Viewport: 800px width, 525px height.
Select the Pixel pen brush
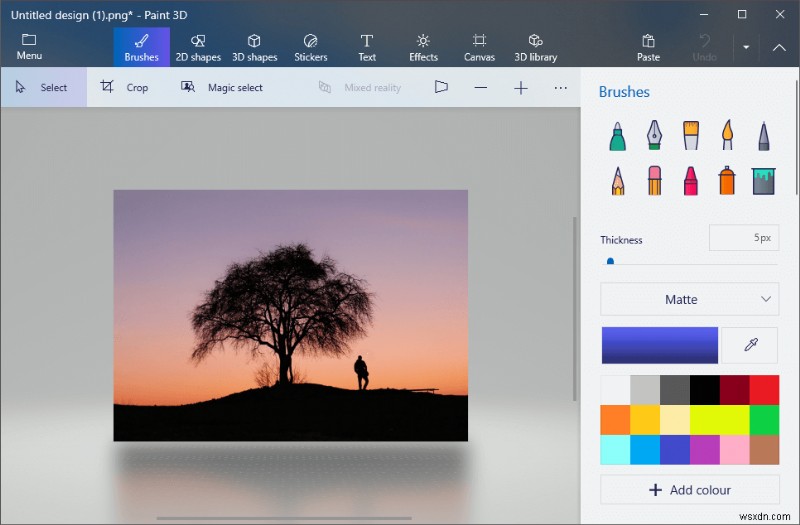pos(763,136)
